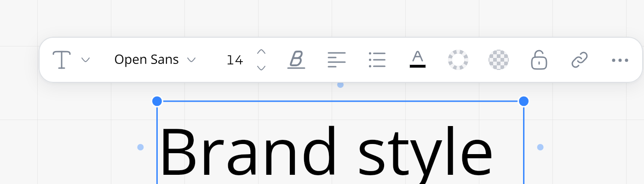The width and height of the screenshot is (644, 184).
Task: Open the text alignment options
Action: pyautogui.click(x=337, y=60)
